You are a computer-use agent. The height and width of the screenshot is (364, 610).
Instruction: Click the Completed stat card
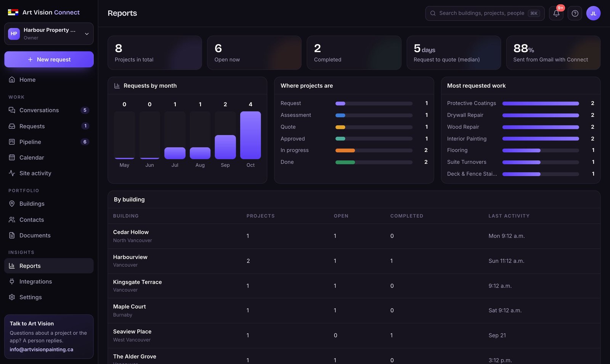(x=354, y=53)
